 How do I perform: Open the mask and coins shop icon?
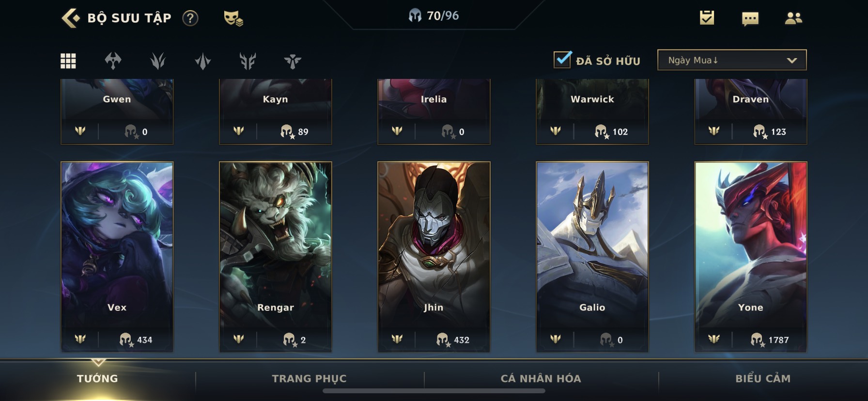coord(233,18)
